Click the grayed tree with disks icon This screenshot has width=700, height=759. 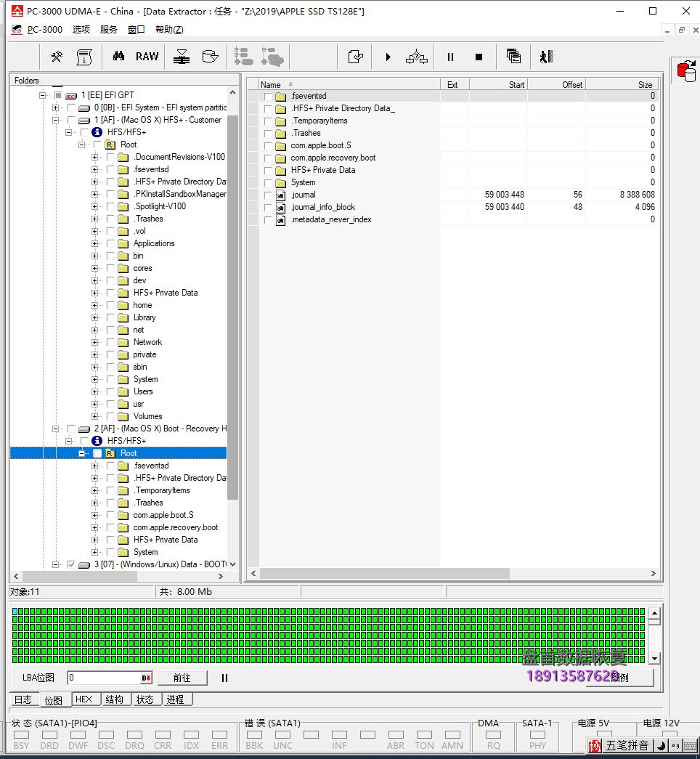(x=272, y=56)
